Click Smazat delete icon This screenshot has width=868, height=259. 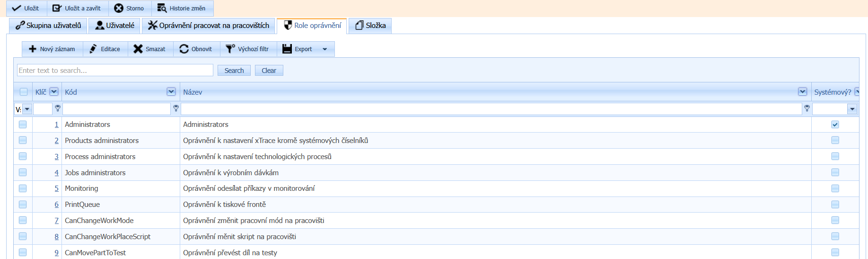pos(138,49)
